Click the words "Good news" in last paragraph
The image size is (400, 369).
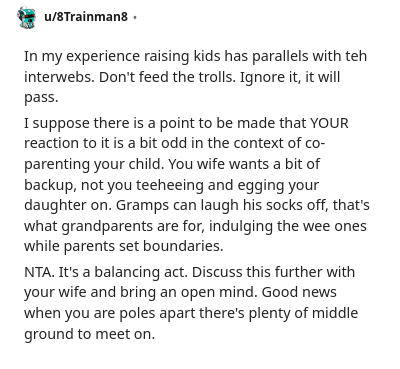299,292
